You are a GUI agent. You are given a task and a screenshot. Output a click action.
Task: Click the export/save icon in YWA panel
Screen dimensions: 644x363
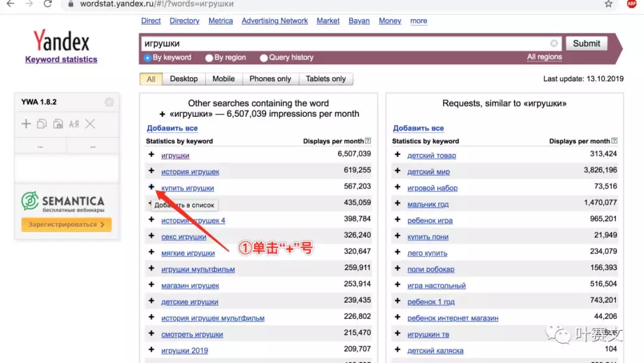[x=58, y=124]
